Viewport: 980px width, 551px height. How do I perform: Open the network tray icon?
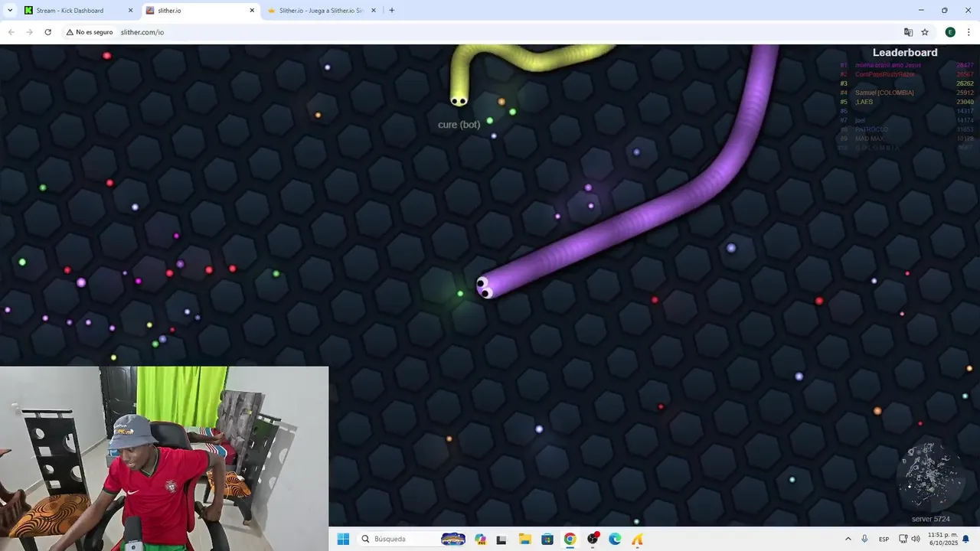pos(904,539)
